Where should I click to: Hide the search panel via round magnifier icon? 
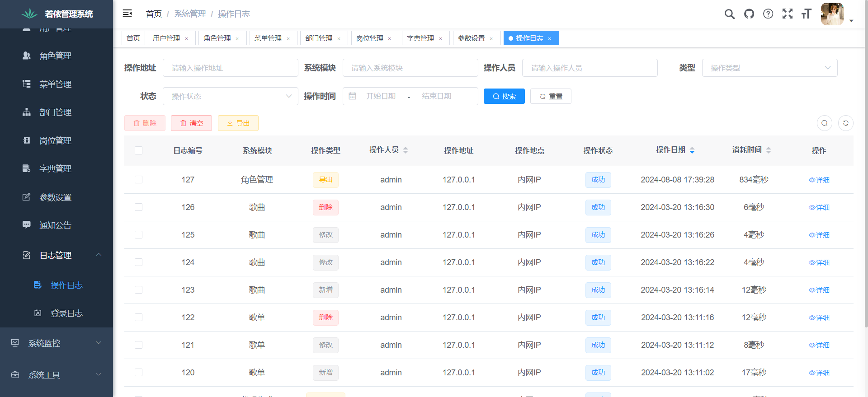tap(824, 123)
